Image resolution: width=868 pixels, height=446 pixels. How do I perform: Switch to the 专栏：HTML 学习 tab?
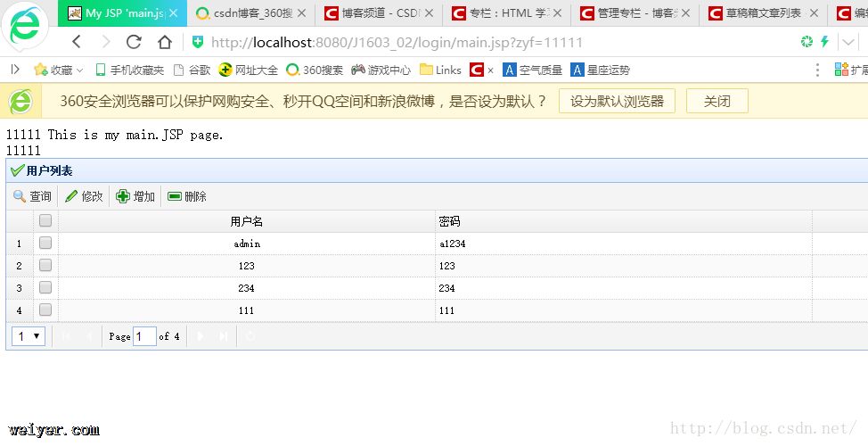click(506, 13)
